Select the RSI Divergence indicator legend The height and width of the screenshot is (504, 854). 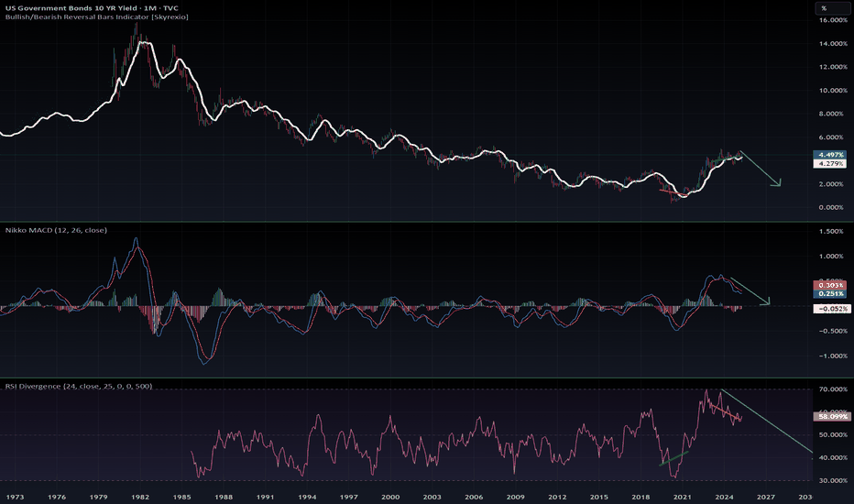click(79, 386)
